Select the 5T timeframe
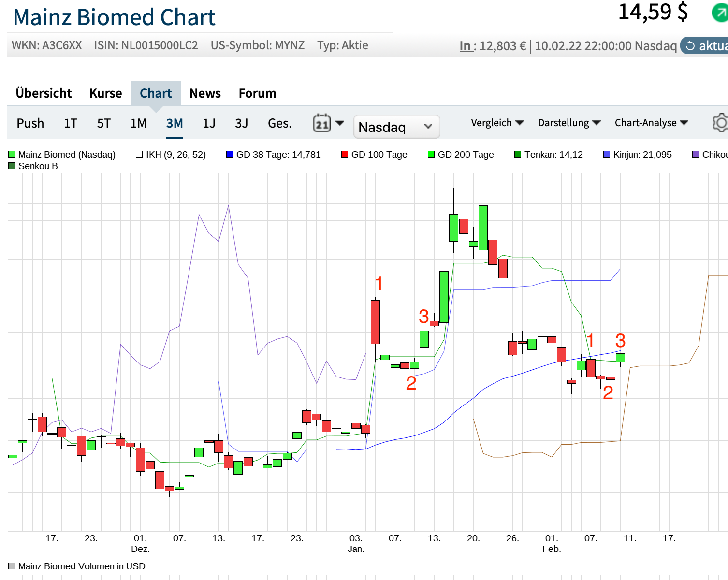728x580 pixels. (x=104, y=123)
